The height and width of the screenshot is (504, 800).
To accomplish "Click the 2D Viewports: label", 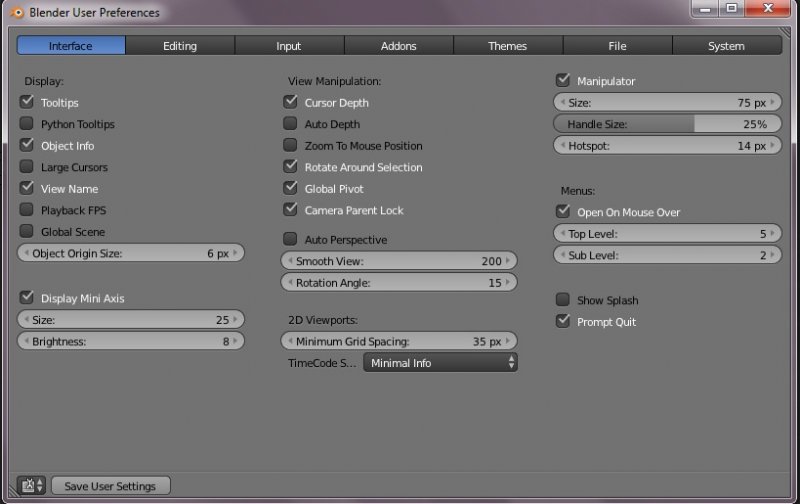I will 322,320.
